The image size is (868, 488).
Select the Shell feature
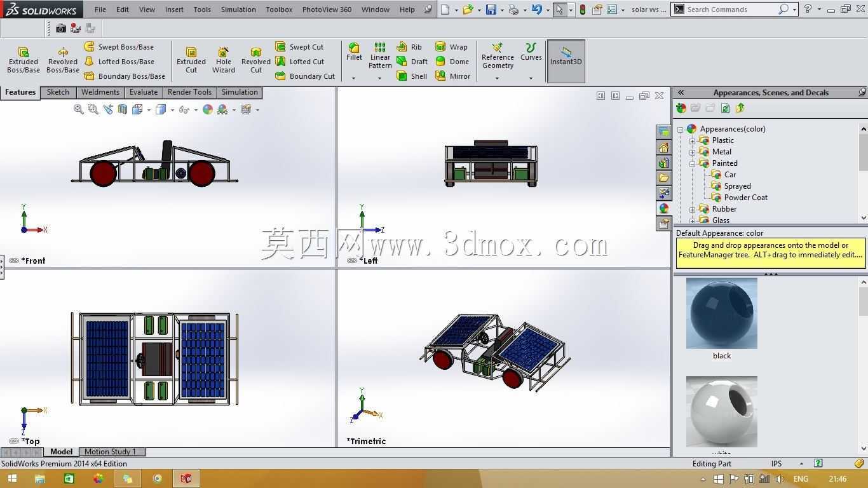tap(412, 76)
